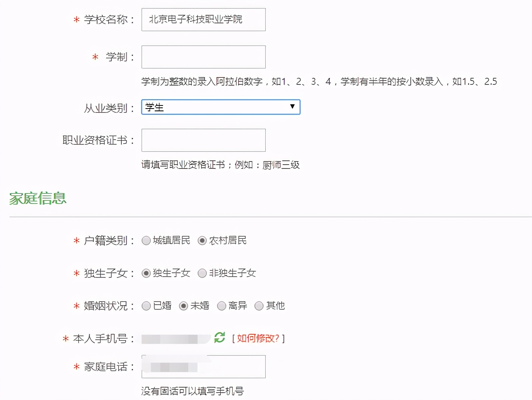532x400 pixels.
Task: Select 其他 marital status option
Action: pyautogui.click(x=259, y=306)
